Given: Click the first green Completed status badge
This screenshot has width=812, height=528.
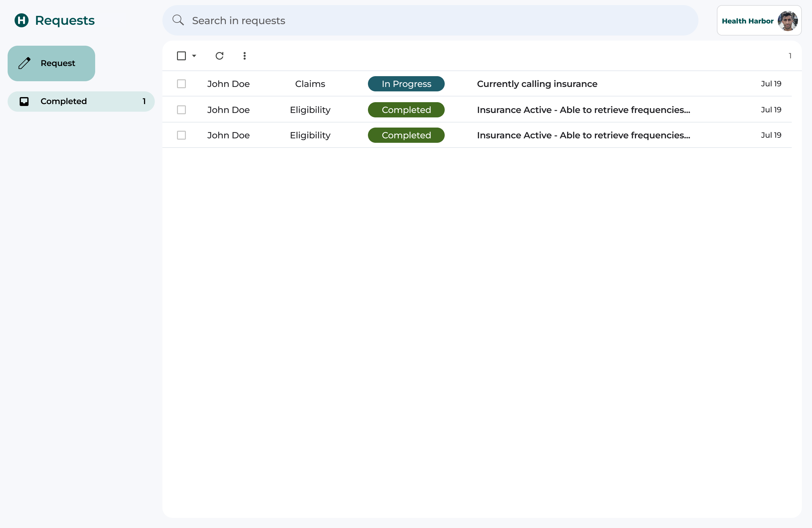Looking at the screenshot, I should 406,109.
